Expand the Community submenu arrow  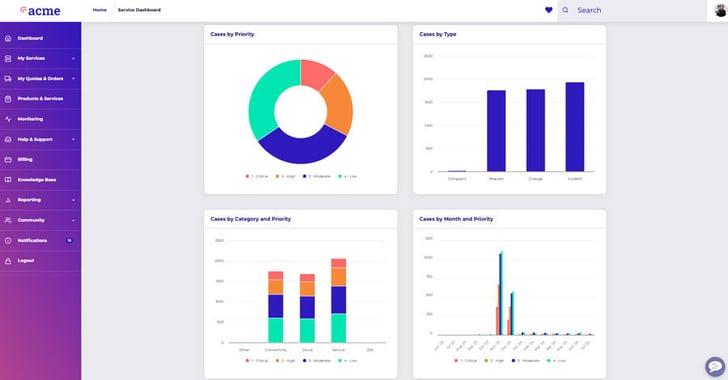click(x=73, y=220)
